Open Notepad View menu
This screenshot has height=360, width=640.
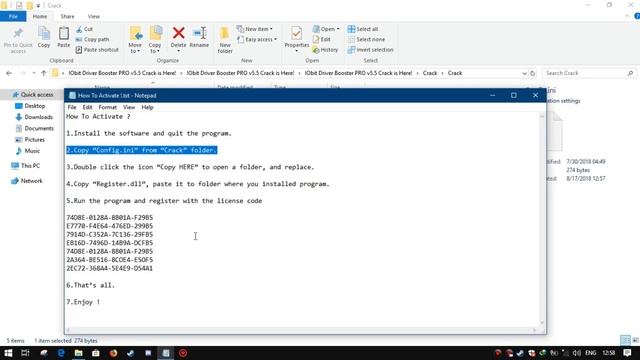(129, 107)
